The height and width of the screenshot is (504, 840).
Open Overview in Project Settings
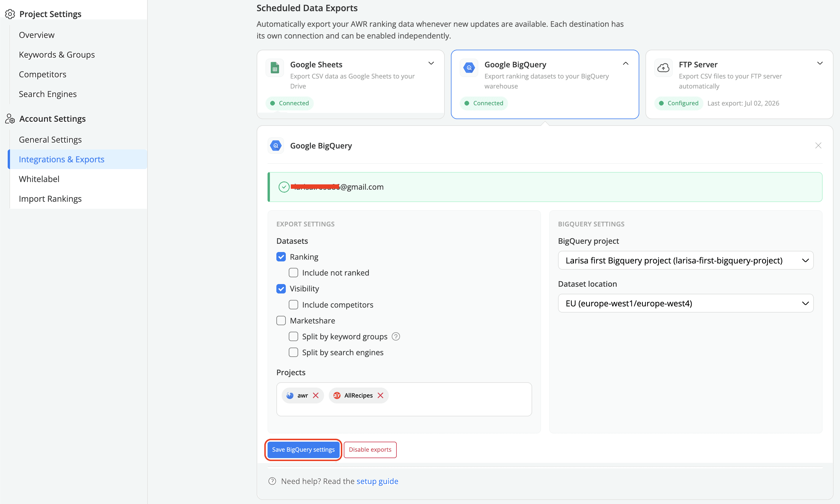point(37,35)
